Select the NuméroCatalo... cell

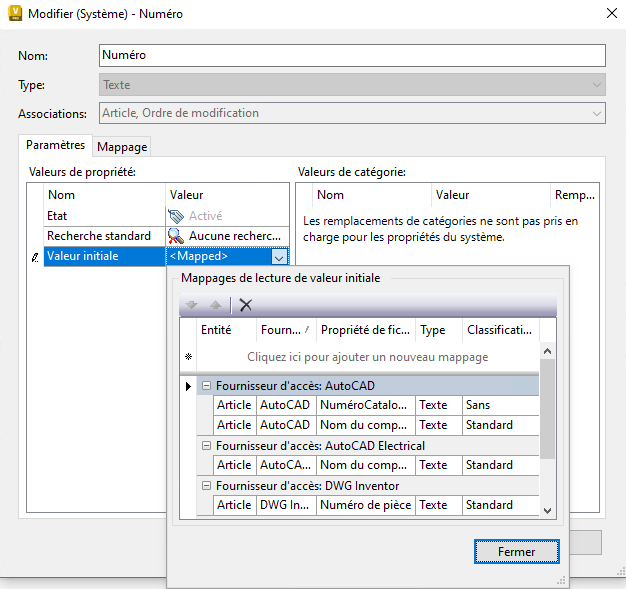coord(366,405)
